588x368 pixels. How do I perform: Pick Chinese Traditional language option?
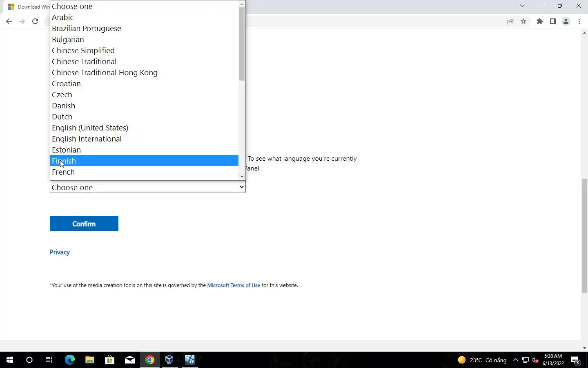[144, 61]
